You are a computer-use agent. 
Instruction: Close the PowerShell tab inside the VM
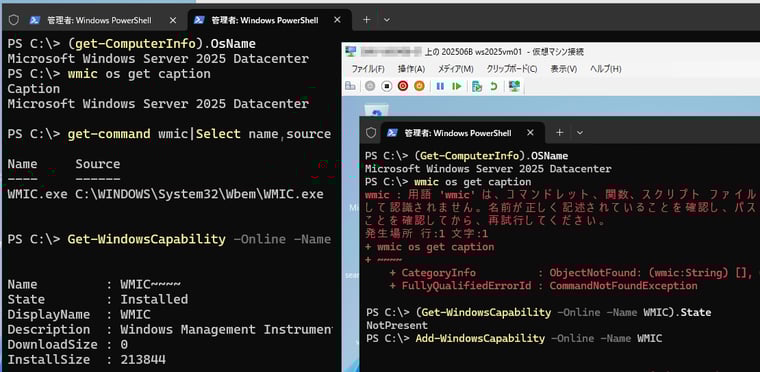(x=530, y=132)
